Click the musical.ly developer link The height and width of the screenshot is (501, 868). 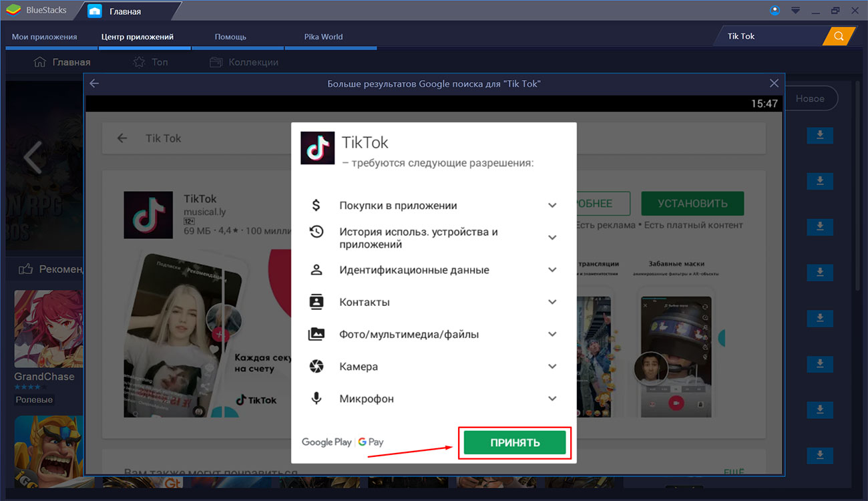point(204,212)
